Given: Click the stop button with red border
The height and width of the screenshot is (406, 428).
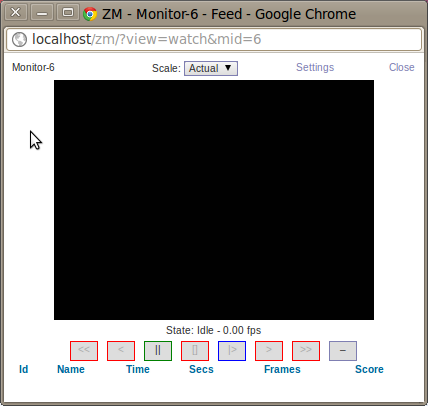Looking at the screenshot, I should pos(195,351).
